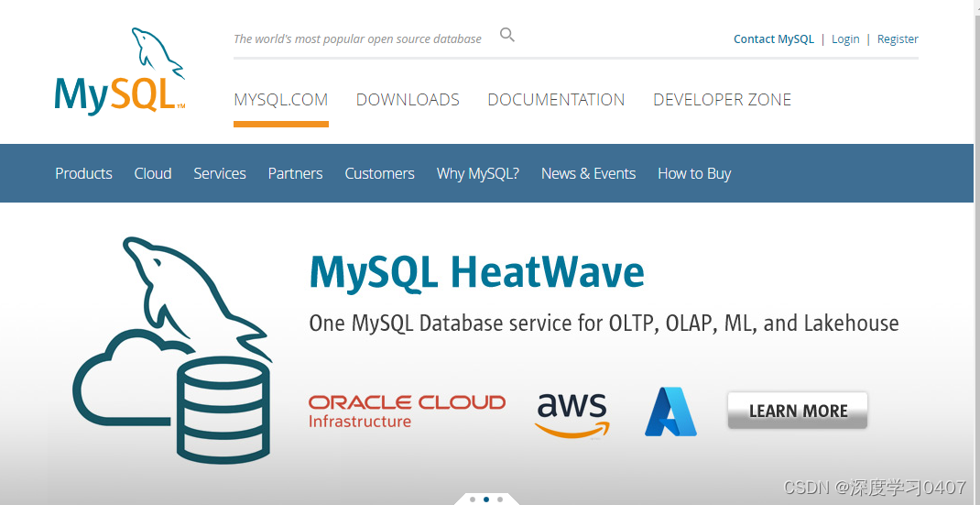
Task: Open the Partners menu item
Action: click(x=295, y=173)
